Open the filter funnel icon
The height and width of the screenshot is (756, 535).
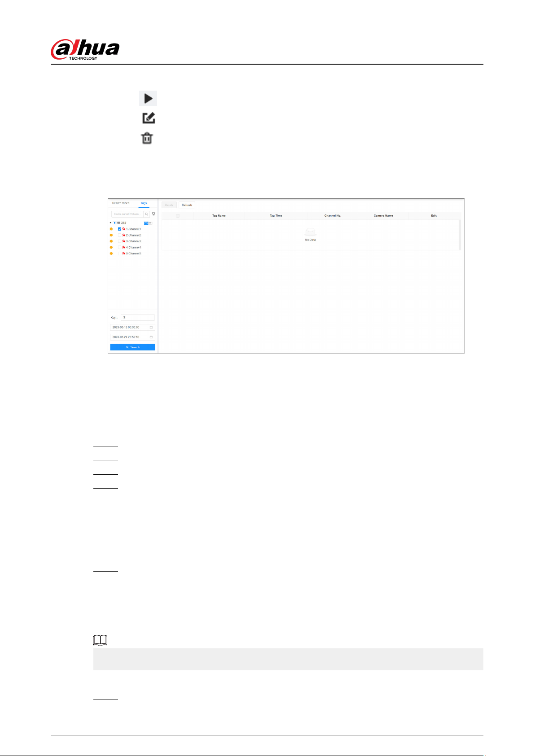(x=153, y=214)
